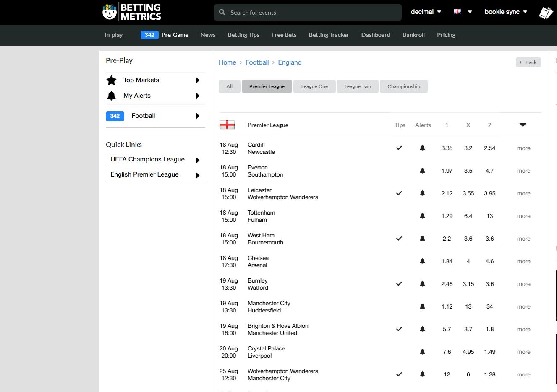
Task: Toggle alert bell for Tottenham vs Fulham
Action: 422,216
